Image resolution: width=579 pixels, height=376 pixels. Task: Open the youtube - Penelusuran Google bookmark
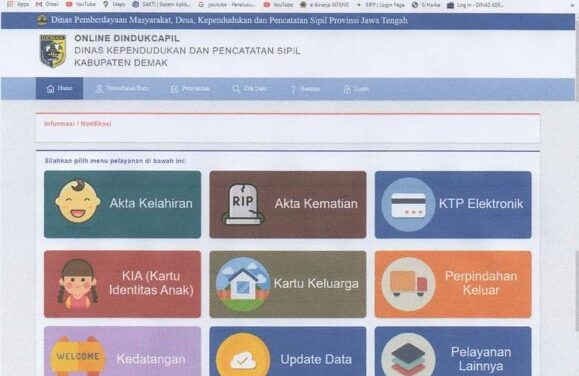coord(227,5)
